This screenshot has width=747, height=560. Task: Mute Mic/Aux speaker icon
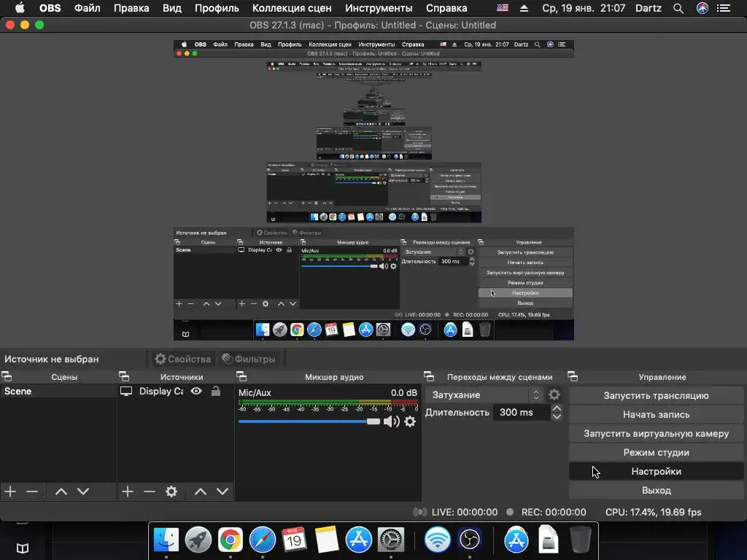[x=391, y=421]
